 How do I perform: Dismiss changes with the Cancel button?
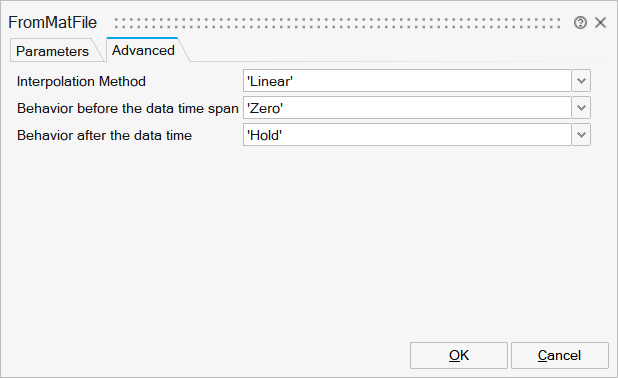point(560,356)
